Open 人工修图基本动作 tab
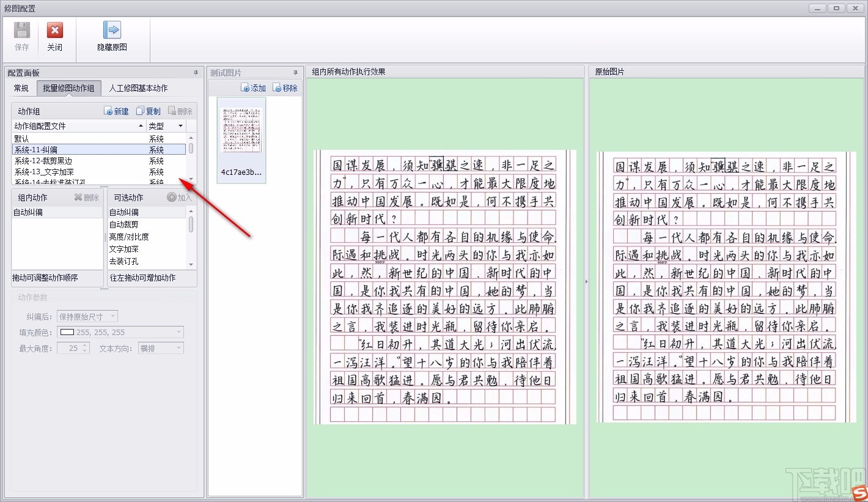Image resolution: width=868 pixels, height=502 pixels. (x=138, y=88)
